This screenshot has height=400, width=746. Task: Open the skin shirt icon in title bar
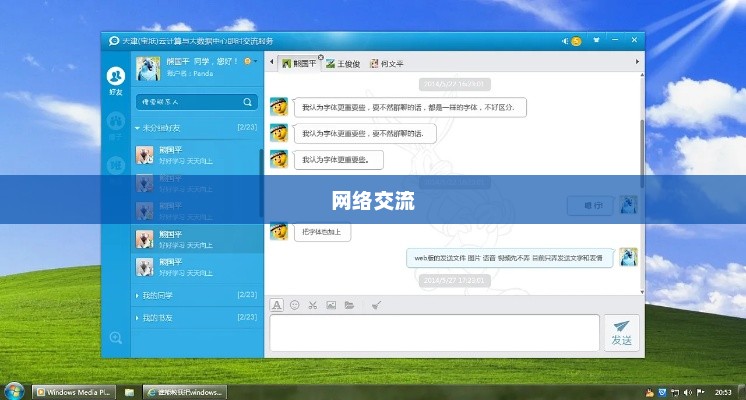tap(596, 40)
